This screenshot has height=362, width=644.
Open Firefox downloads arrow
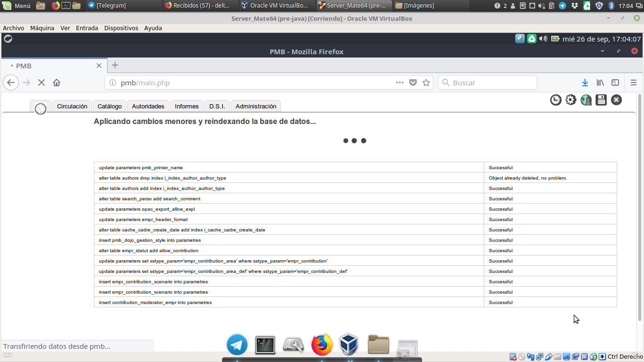[585, 82]
